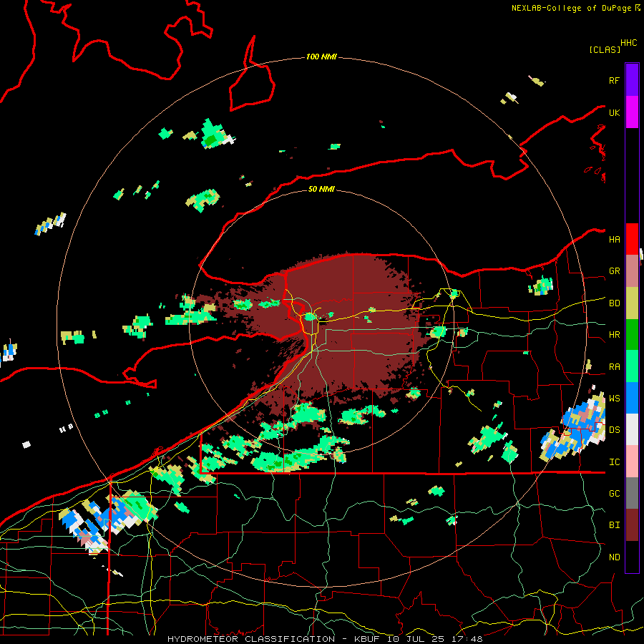Click the RF legend label
The height and width of the screenshot is (644, 644).
coord(614,80)
